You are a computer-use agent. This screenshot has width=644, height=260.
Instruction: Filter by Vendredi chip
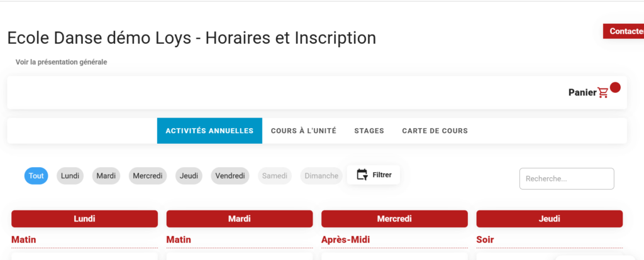tap(230, 176)
